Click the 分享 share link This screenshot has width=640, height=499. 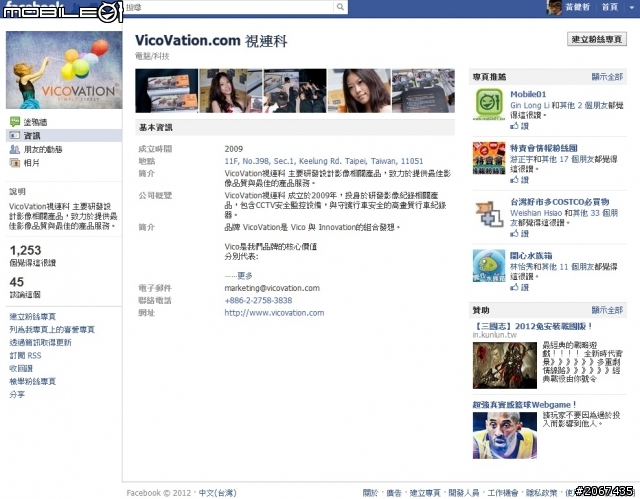(x=17, y=395)
